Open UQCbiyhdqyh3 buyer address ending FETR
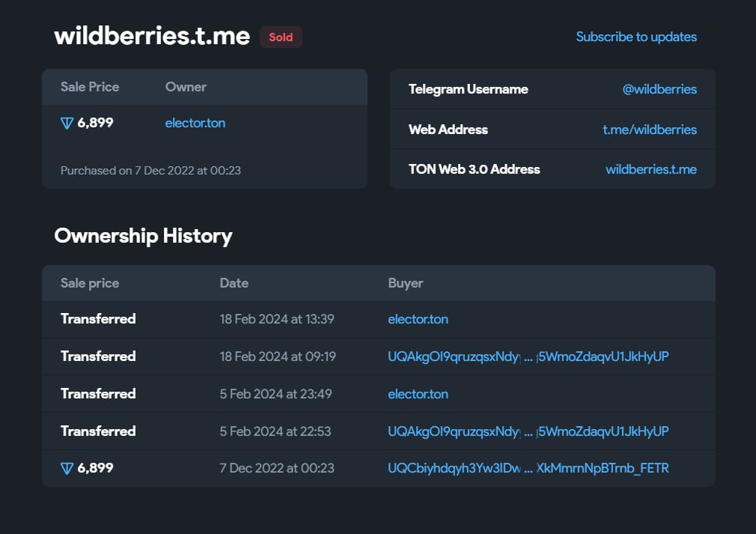The image size is (756, 534). click(x=528, y=468)
